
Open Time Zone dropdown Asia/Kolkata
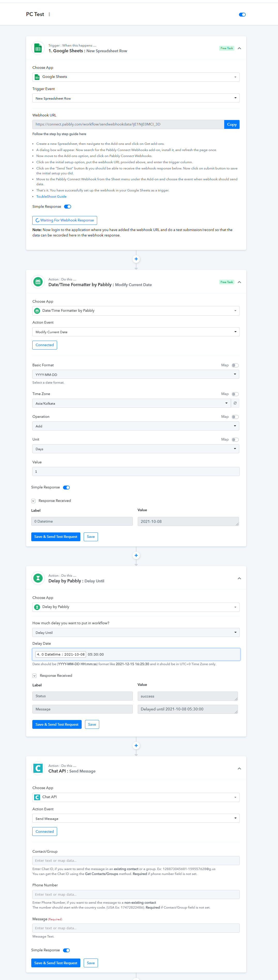[x=132, y=403]
